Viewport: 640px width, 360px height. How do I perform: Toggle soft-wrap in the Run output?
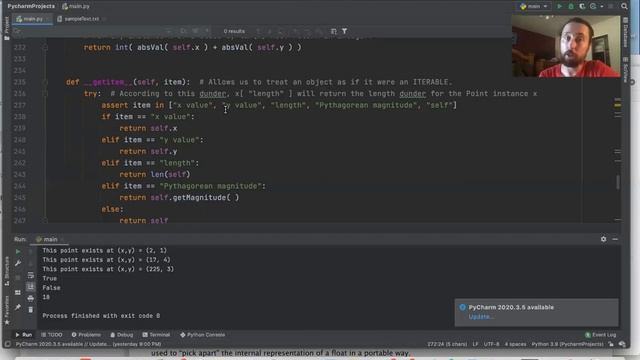point(31,276)
